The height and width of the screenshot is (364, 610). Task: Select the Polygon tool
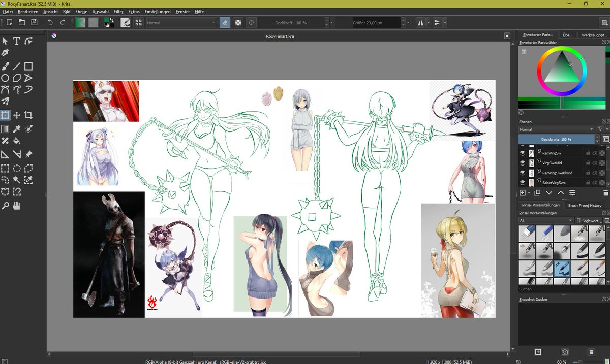pyautogui.click(x=17, y=78)
